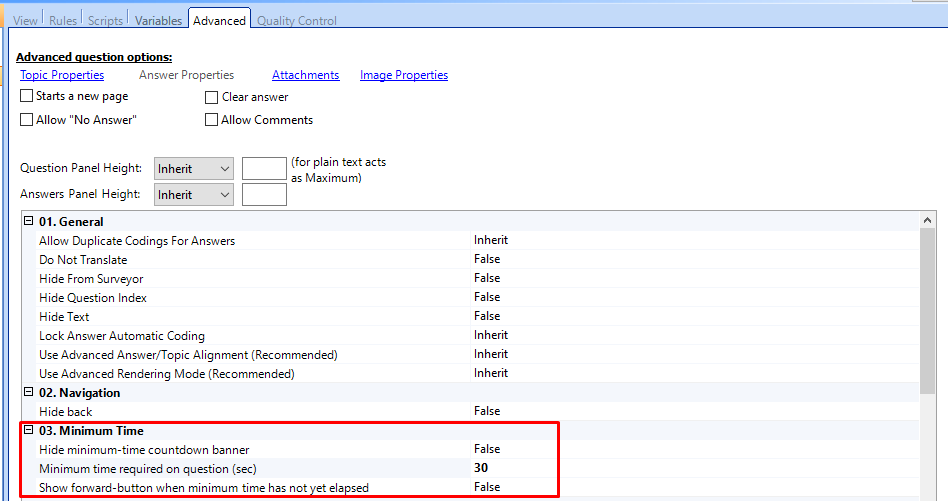
Task: Click Inherit value for Advanced Rendering Mode
Action: pyautogui.click(x=491, y=373)
